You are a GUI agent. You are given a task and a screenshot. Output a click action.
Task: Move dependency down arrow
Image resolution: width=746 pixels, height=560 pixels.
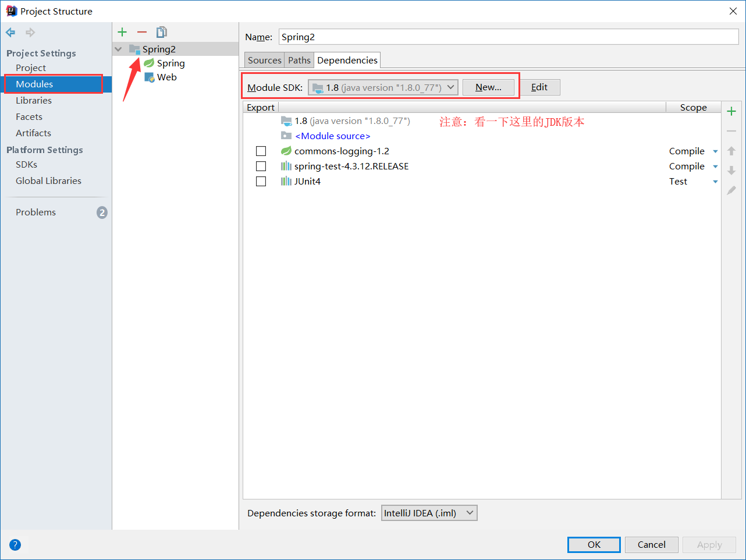[731, 171]
